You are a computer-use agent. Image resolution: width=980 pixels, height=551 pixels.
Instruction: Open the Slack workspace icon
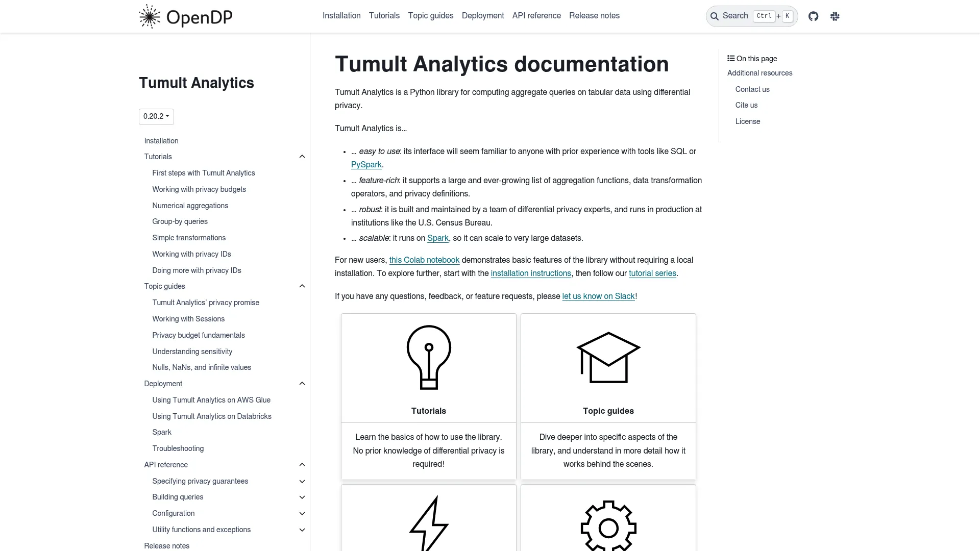pos(835,16)
